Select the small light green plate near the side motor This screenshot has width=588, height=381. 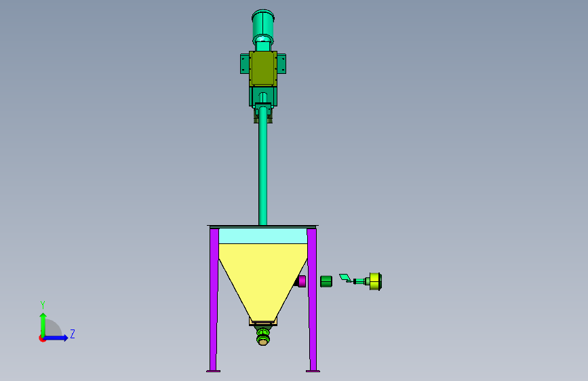[345, 278]
